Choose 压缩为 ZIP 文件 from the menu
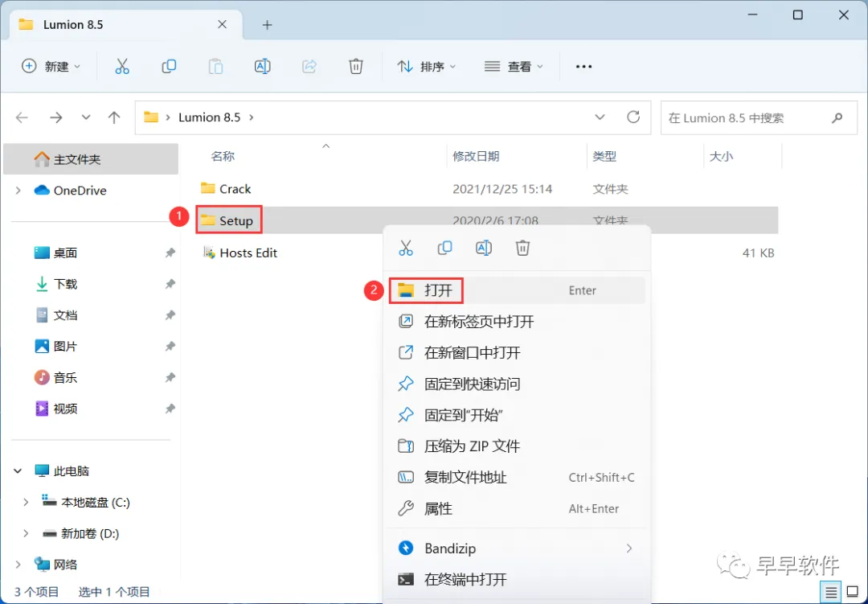 (x=516, y=446)
